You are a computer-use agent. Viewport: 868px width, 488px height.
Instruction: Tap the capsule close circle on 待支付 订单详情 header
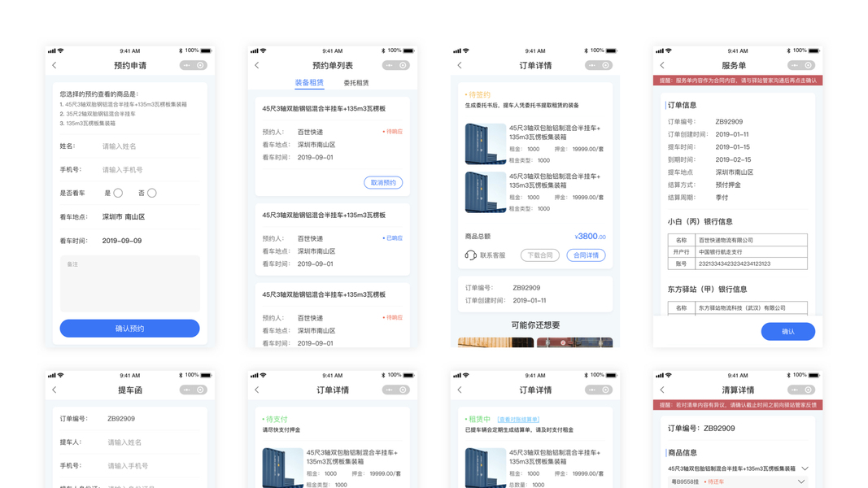[403, 390]
